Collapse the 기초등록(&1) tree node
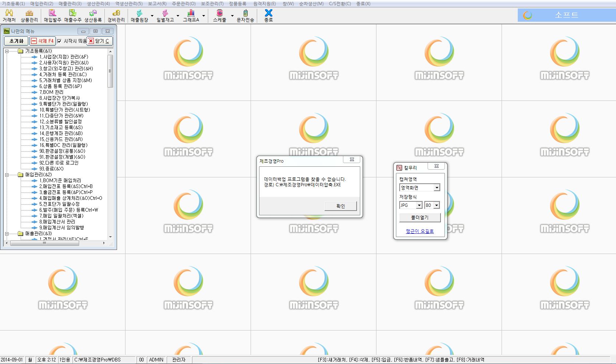The image size is (616, 364). [x=7, y=51]
